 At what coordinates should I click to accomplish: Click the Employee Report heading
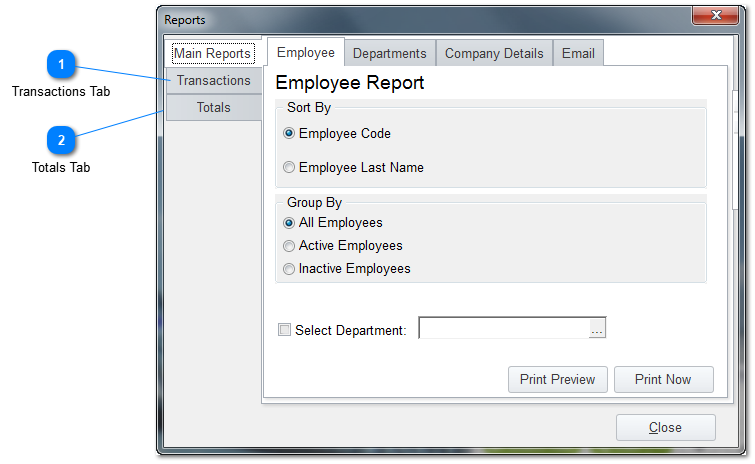tap(350, 83)
